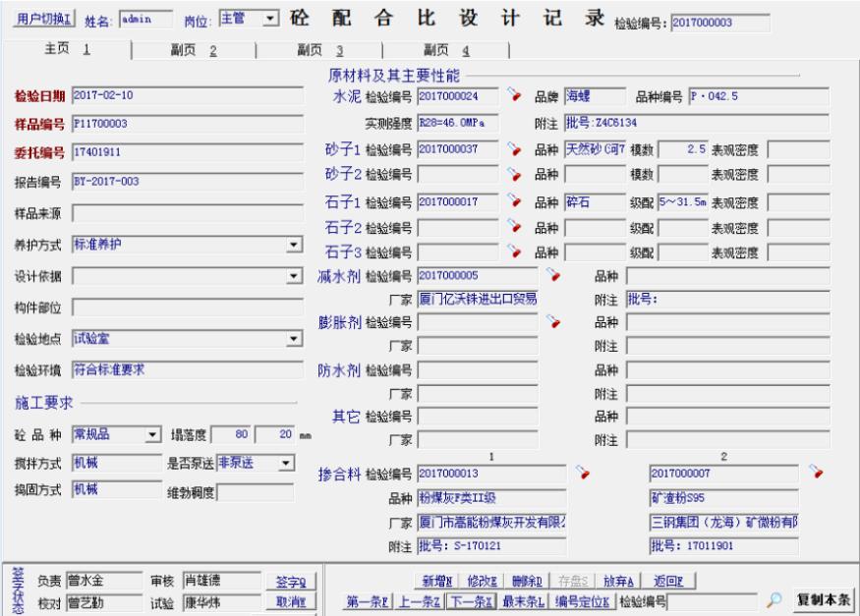The image size is (860, 616).
Task: Click the 姓名 field showing admin
Action: 145,20
